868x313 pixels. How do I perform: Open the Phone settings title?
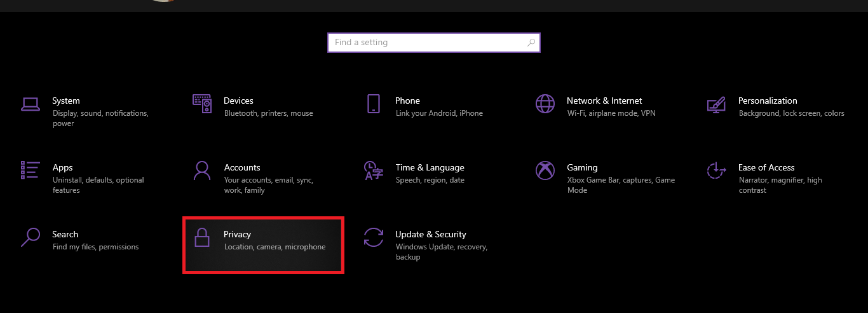point(407,101)
